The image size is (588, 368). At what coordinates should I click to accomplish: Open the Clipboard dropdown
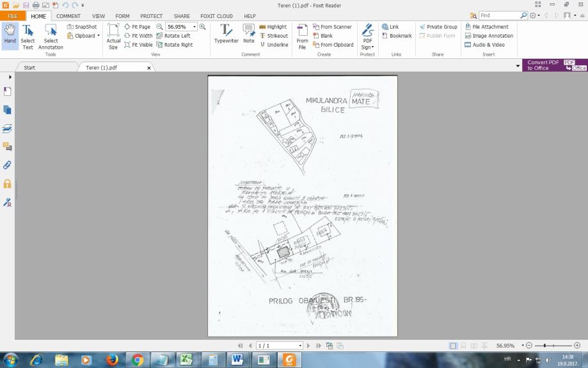(x=99, y=36)
